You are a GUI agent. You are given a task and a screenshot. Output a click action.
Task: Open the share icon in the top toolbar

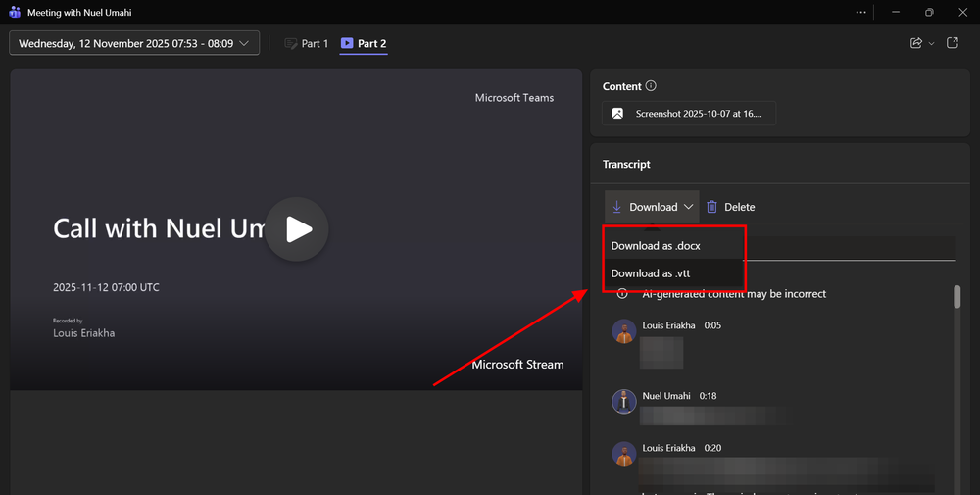(x=916, y=43)
